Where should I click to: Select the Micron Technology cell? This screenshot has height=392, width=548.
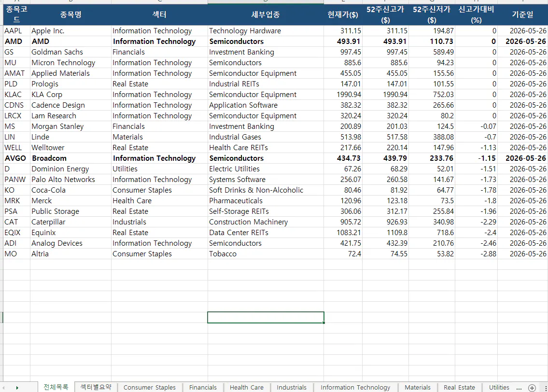tap(70, 63)
